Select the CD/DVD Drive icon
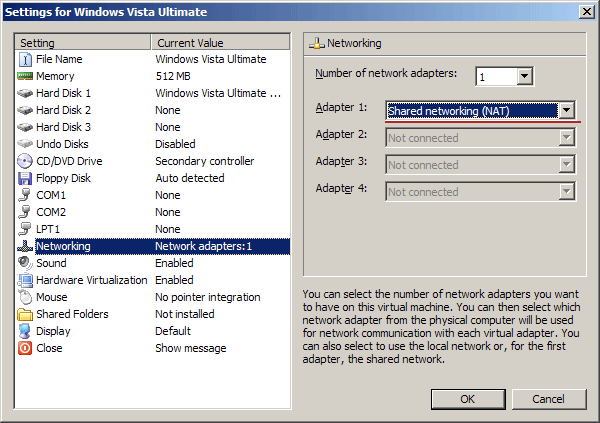Viewport: 600px width, 423px height. pos(26,161)
